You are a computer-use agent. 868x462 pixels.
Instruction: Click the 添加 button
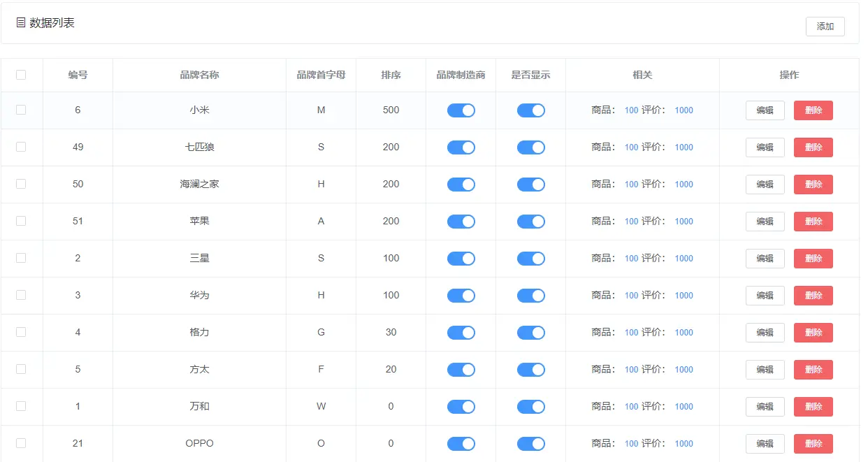[825, 27]
